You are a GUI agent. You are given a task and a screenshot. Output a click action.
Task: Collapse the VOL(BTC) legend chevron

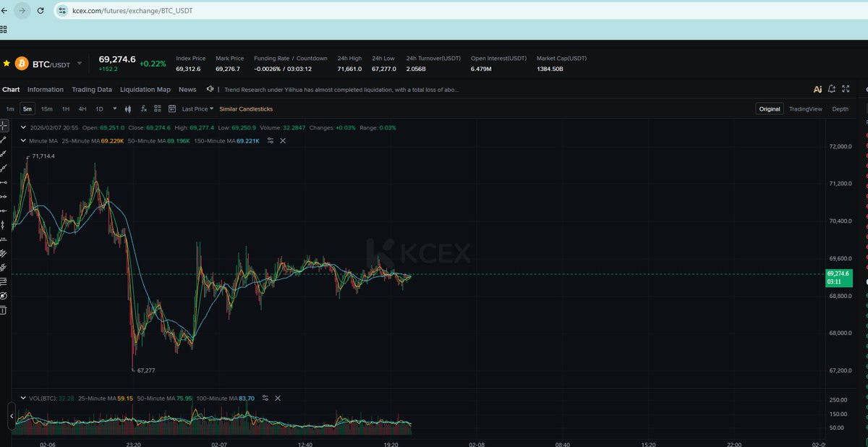[24, 398]
